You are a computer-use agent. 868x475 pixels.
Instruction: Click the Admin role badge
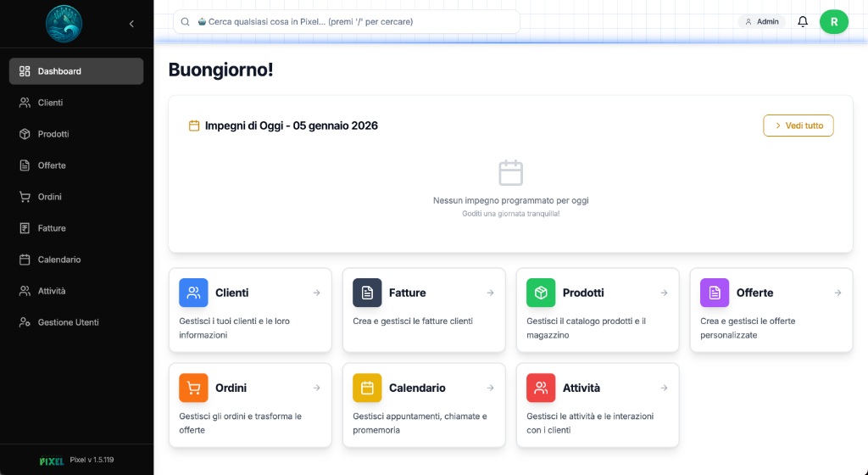(x=761, y=22)
